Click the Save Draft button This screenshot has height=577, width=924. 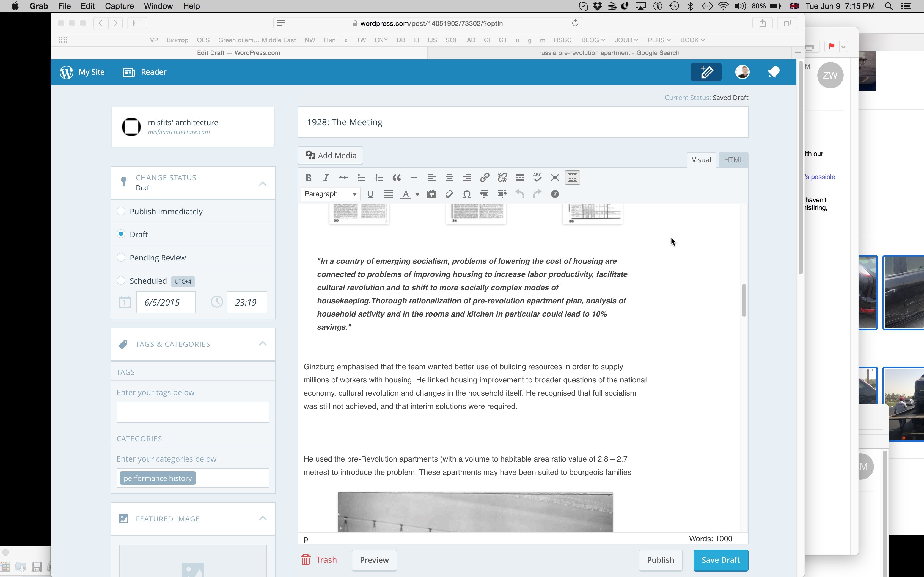pos(720,560)
